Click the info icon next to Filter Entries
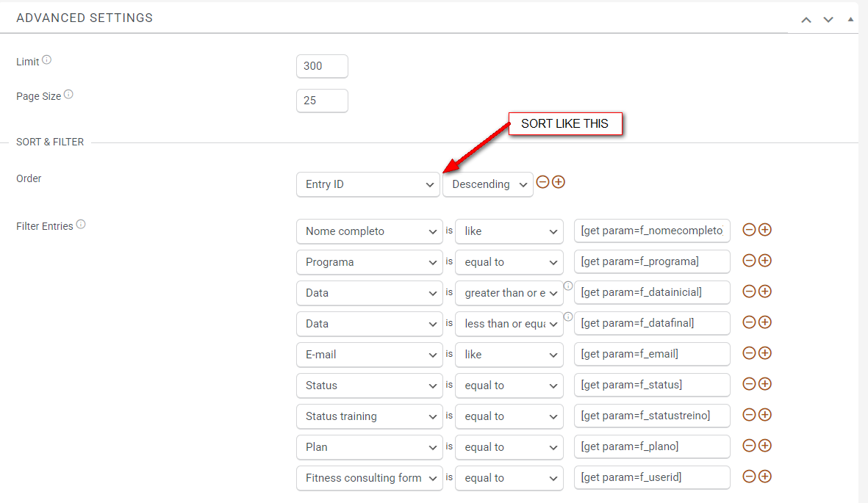This screenshot has width=868, height=503. pyautogui.click(x=81, y=225)
